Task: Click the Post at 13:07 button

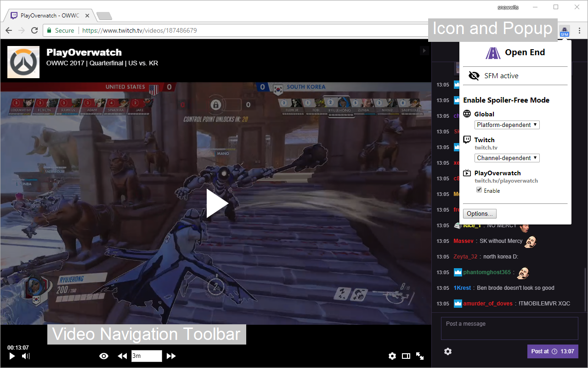Action: click(553, 351)
